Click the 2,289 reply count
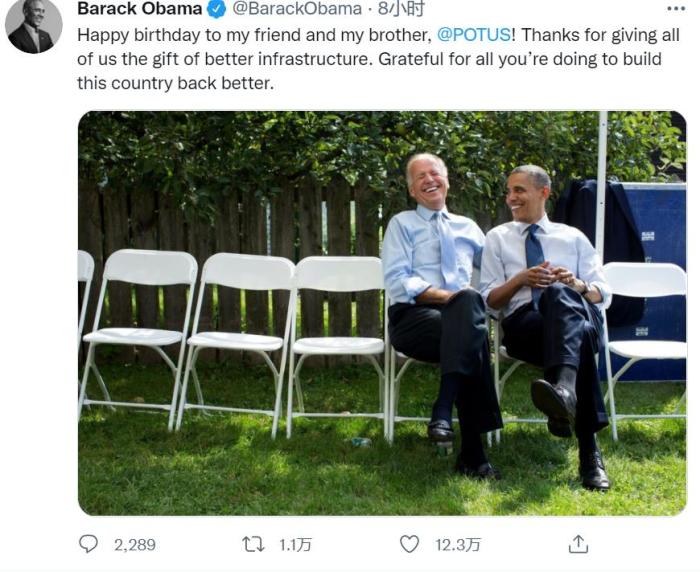The image size is (700, 572). [135, 544]
